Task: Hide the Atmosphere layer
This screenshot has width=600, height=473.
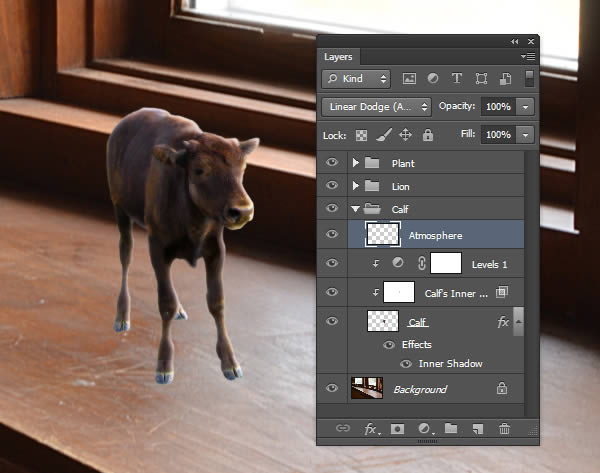Action: (x=332, y=234)
